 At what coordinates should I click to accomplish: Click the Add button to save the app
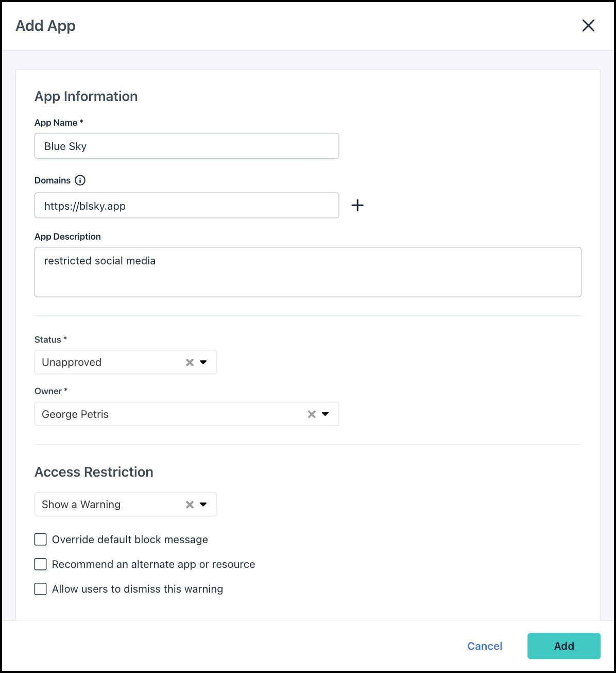click(x=563, y=646)
